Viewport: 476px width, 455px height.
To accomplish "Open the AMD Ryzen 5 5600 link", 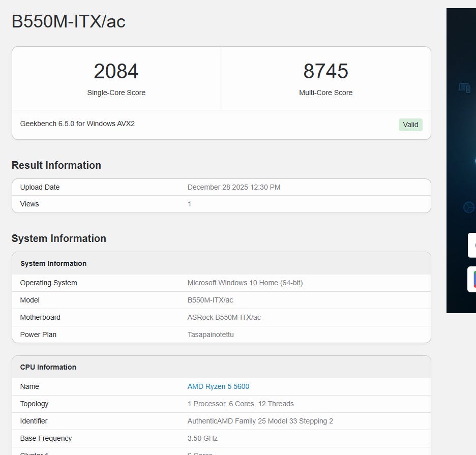I will pyautogui.click(x=218, y=386).
